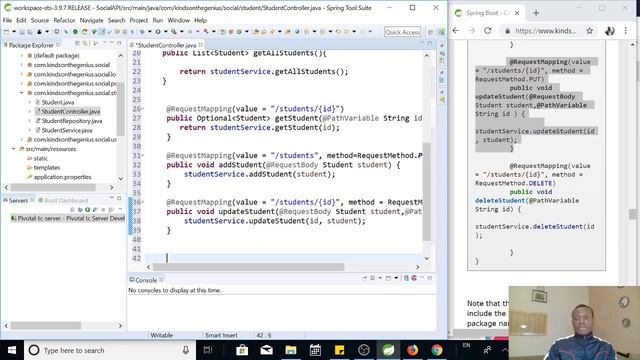Open File Explorer from taskbar
This screenshot has height=360, width=640.
coord(291,350)
